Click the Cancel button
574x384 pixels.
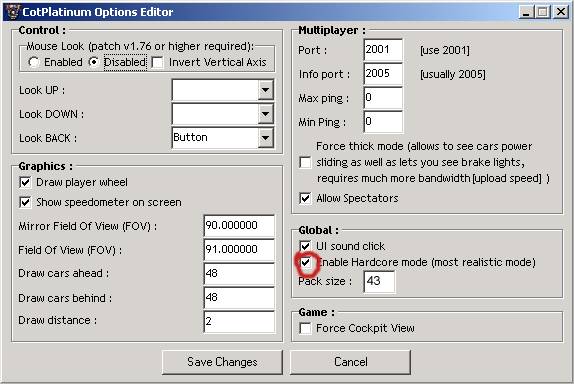click(x=350, y=362)
